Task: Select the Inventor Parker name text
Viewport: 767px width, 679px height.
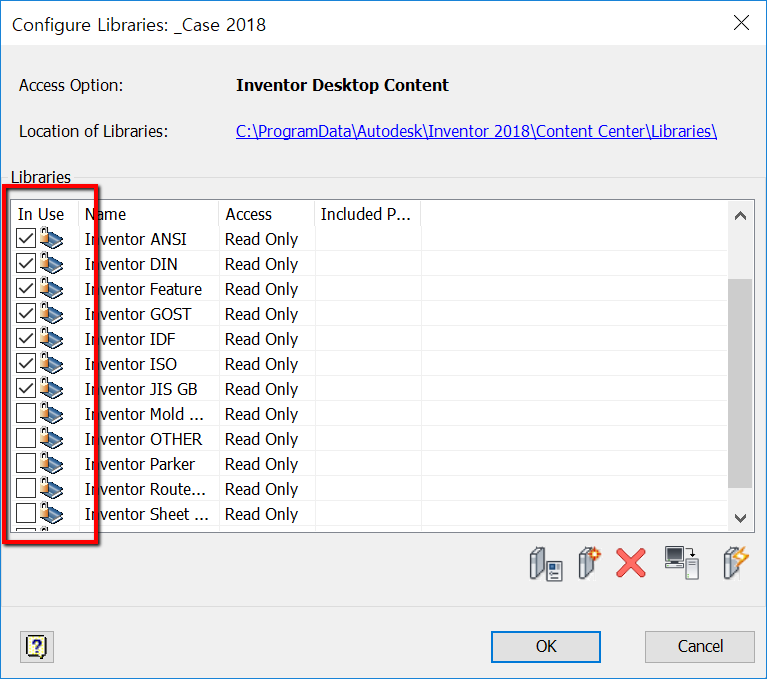Action: [x=140, y=464]
